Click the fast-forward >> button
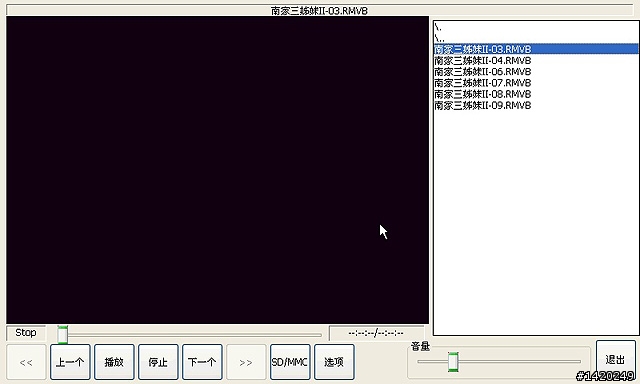 point(246,362)
